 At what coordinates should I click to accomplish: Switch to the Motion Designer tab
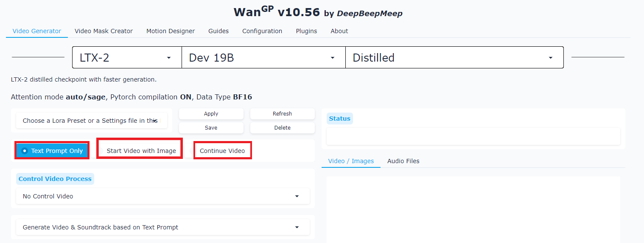[171, 31]
